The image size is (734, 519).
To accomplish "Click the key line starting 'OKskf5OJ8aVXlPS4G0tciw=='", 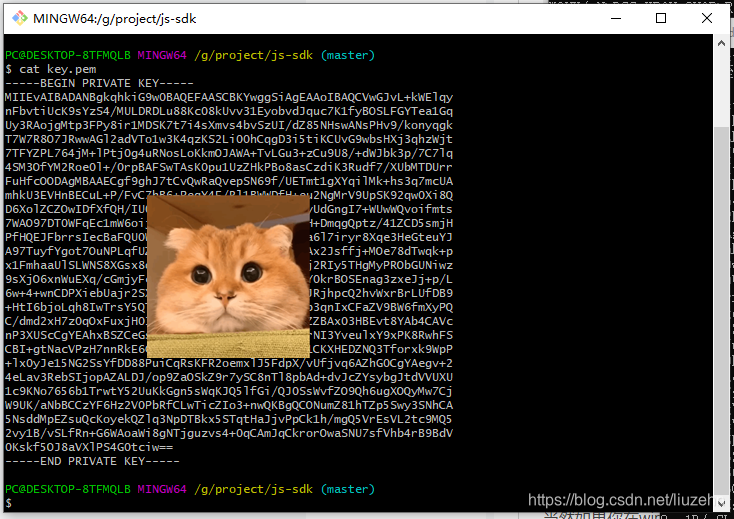I will tap(89, 447).
